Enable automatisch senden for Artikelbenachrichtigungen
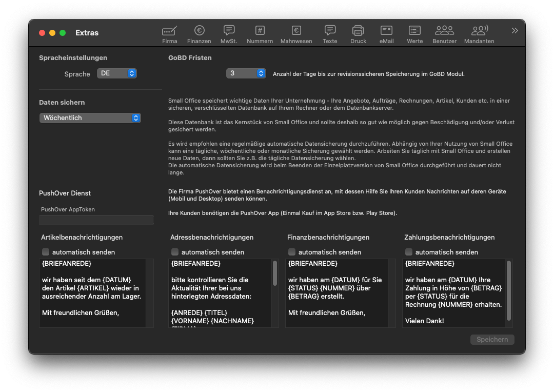Image resolution: width=554 pixels, height=392 pixels. coord(46,252)
